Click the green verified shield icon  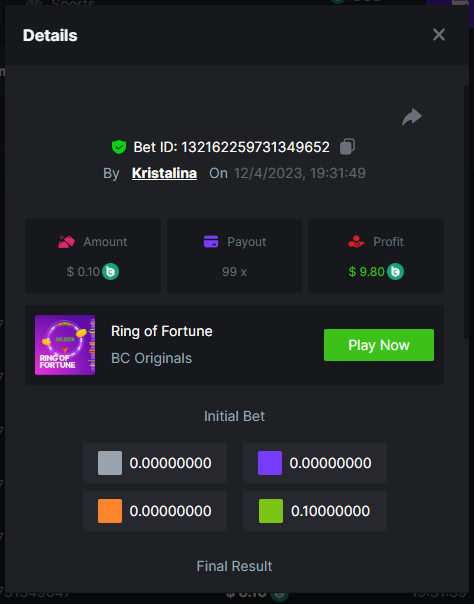click(x=119, y=147)
